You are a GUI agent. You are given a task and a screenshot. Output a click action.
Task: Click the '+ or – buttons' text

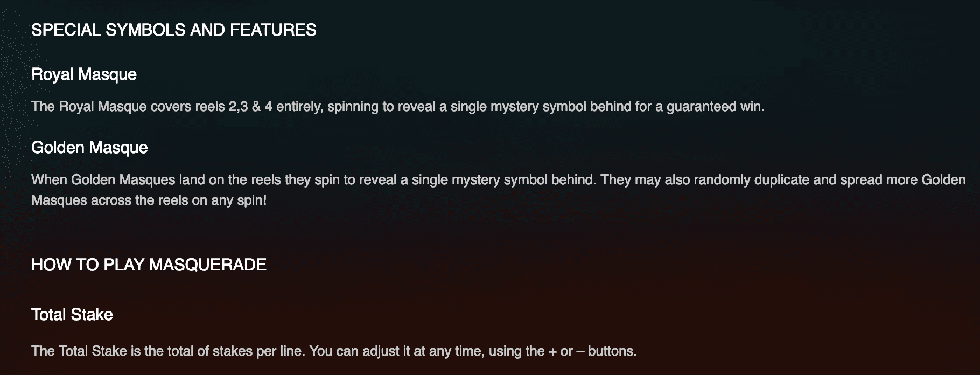point(592,351)
